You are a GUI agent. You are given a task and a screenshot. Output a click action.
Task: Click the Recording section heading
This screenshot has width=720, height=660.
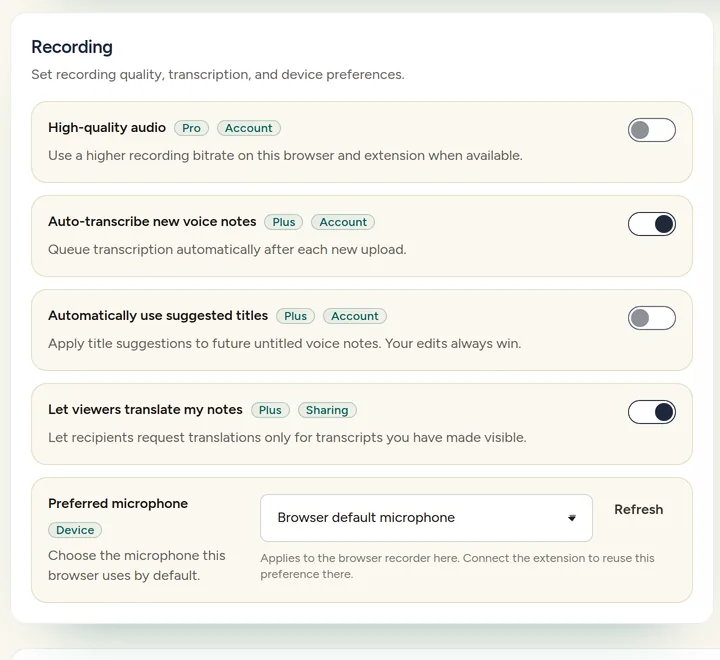72,47
